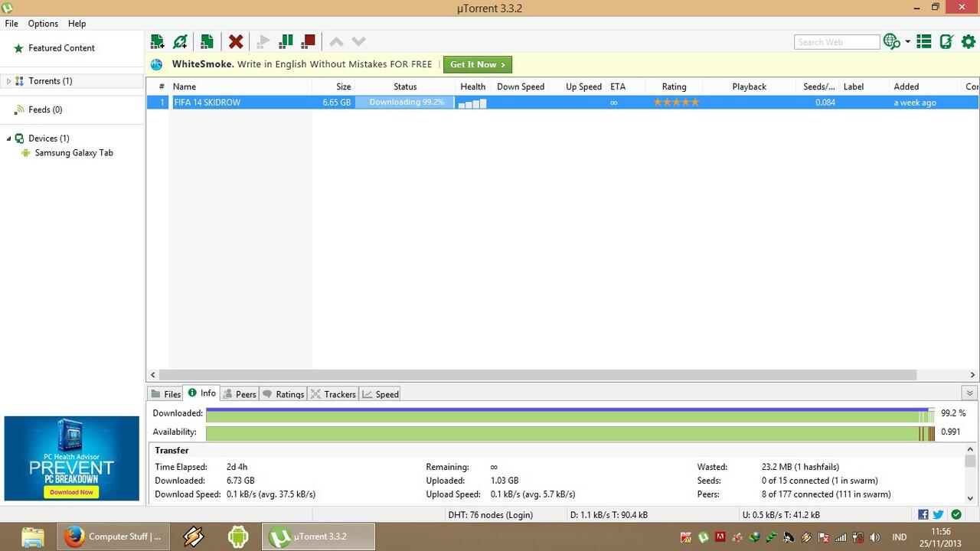
Task: Select Samsung Galaxy Tab device
Action: tap(74, 153)
